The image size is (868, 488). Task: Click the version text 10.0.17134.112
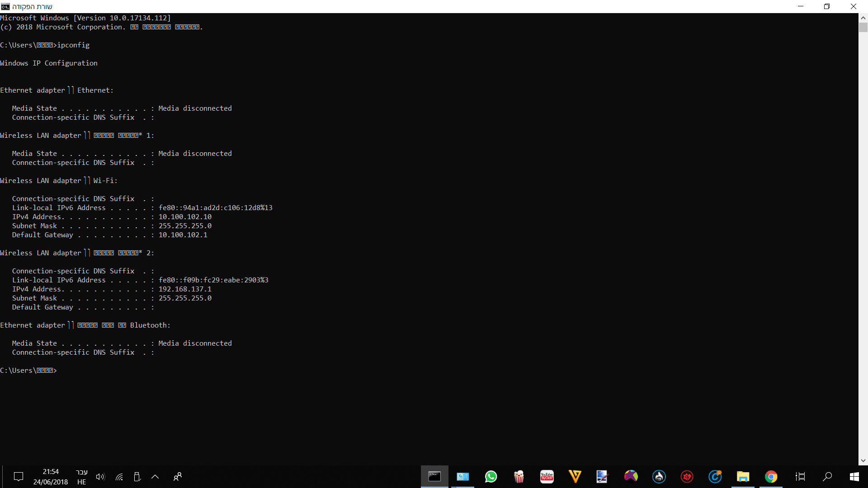click(138, 18)
